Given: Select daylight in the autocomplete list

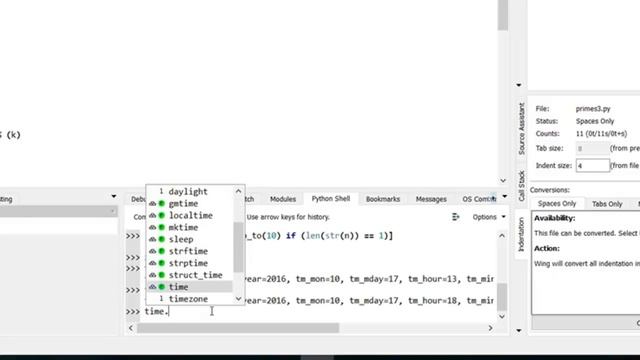Looking at the screenshot, I should [189, 191].
